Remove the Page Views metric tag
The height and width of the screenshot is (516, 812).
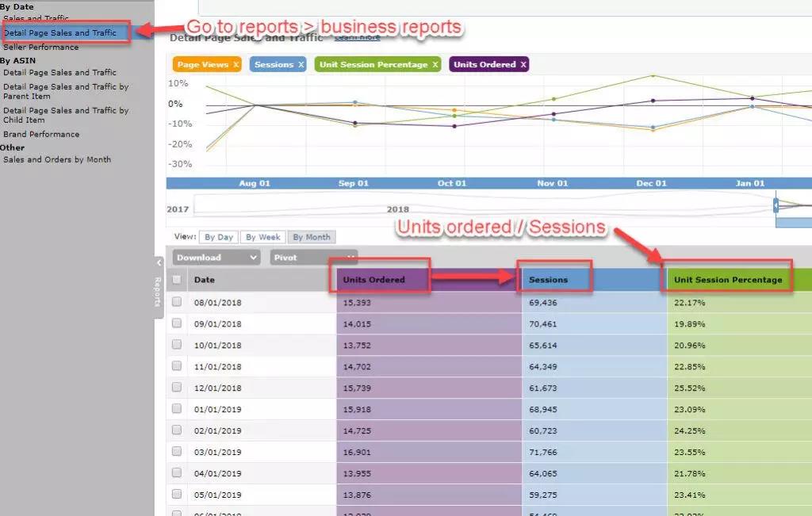[236, 65]
